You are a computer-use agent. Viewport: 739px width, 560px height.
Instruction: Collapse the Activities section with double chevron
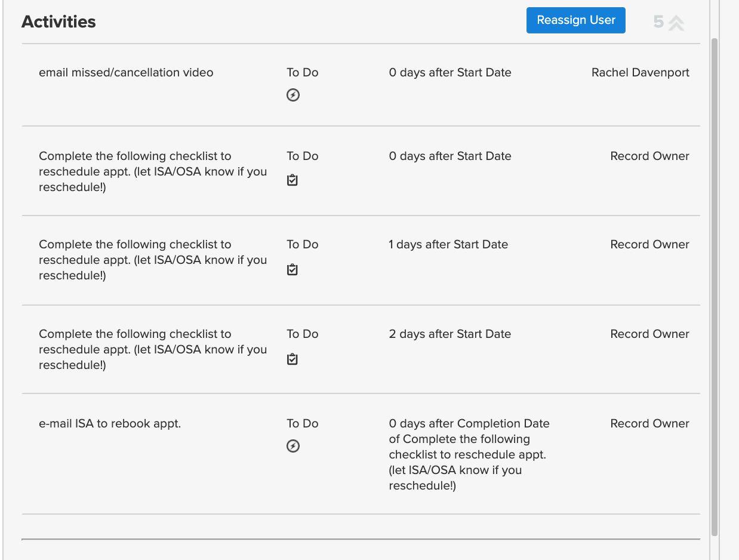[676, 23]
